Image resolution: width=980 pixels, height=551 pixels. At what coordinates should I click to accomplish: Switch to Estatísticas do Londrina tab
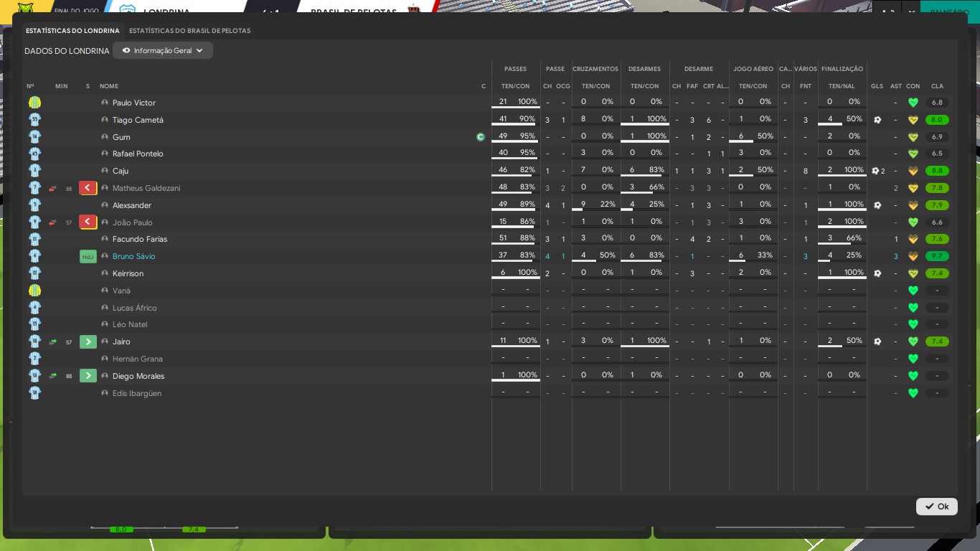(x=72, y=31)
